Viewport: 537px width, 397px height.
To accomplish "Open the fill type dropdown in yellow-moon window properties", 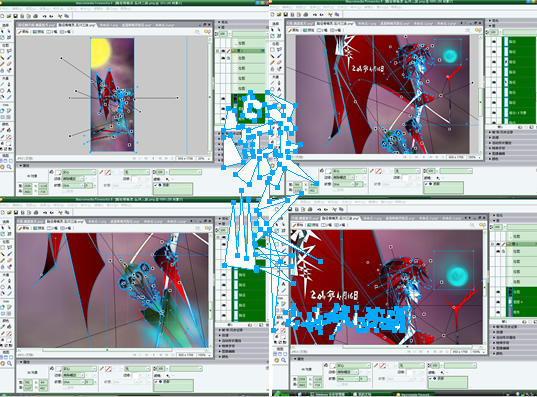I will pos(78,172).
